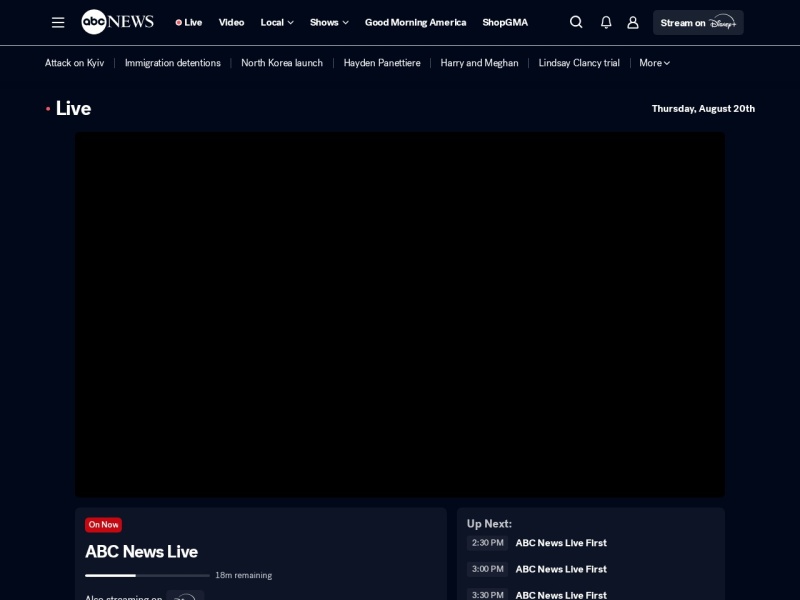Screen dimensions: 800x600
Task: Open the hamburger menu
Action: click(58, 22)
